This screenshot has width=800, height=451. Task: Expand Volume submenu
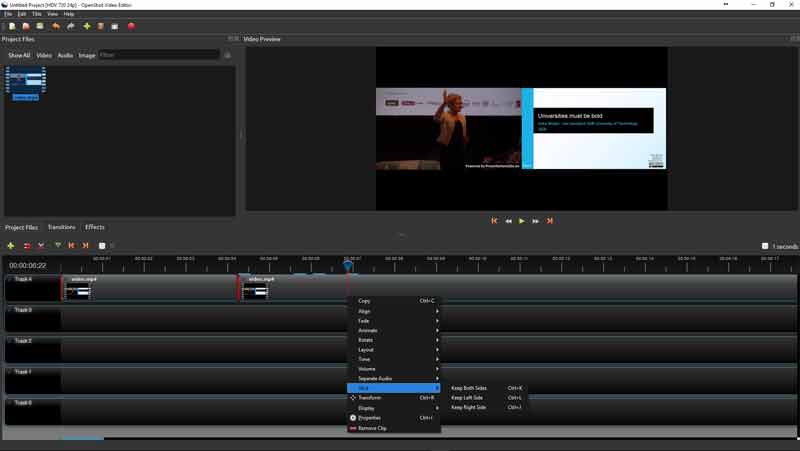[394, 369]
